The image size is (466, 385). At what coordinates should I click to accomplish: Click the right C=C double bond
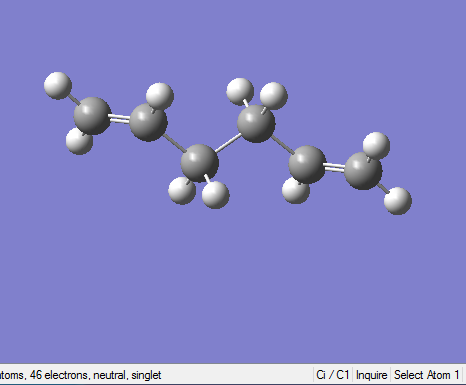point(334,167)
